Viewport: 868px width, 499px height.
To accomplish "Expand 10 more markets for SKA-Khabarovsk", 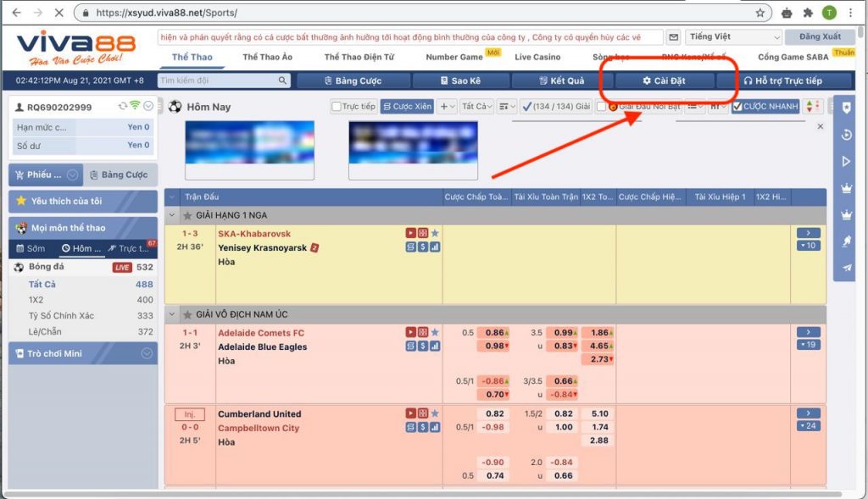I will pyautogui.click(x=808, y=246).
